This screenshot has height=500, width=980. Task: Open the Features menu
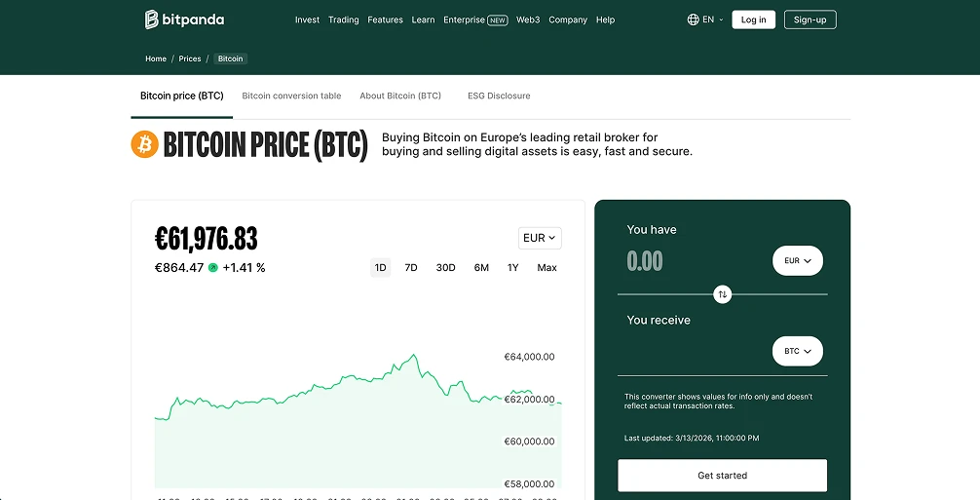point(385,19)
